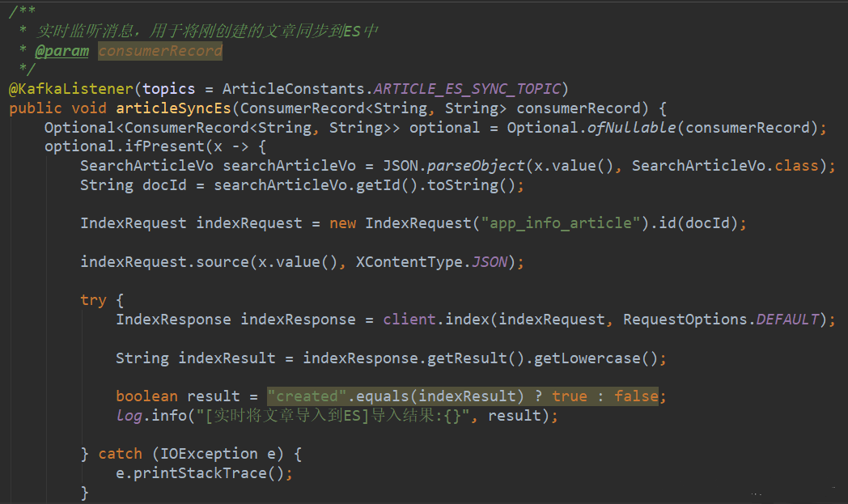This screenshot has height=504, width=848.
Task: Click the client.index method call
Action: (x=436, y=320)
